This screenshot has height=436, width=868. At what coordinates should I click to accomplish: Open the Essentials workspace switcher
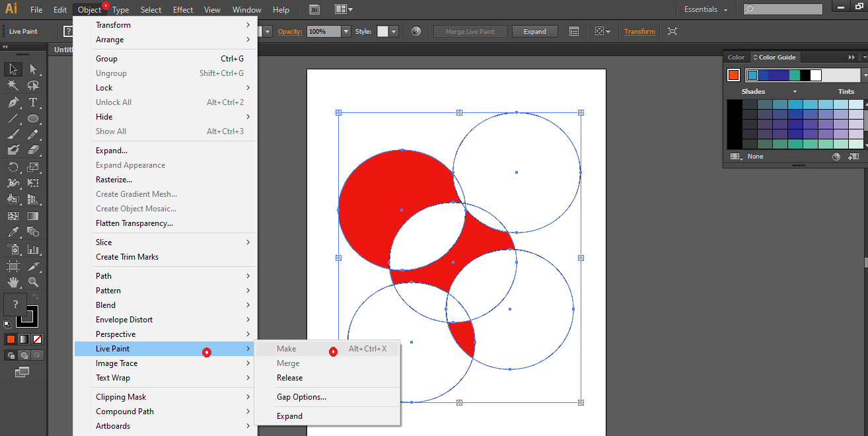pyautogui.click(x=705, y=10)
